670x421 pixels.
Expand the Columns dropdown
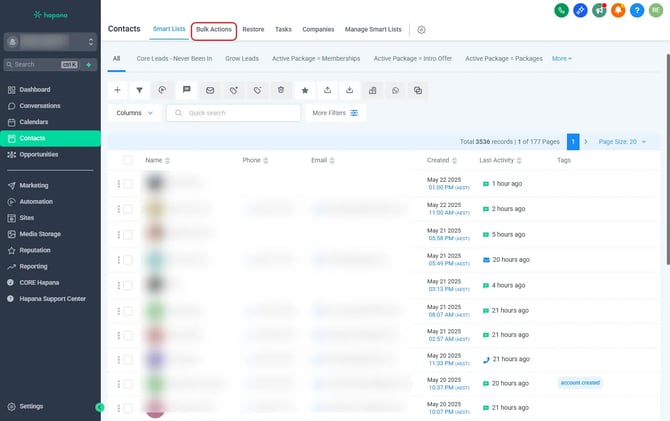click(134, 113)
